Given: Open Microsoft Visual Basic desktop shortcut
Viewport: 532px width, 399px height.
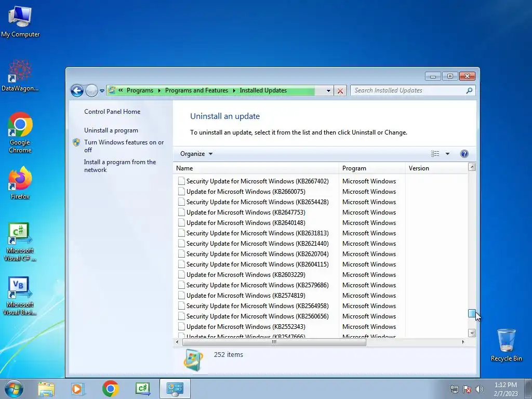Looking at the screenshot, I should point(20,296).
